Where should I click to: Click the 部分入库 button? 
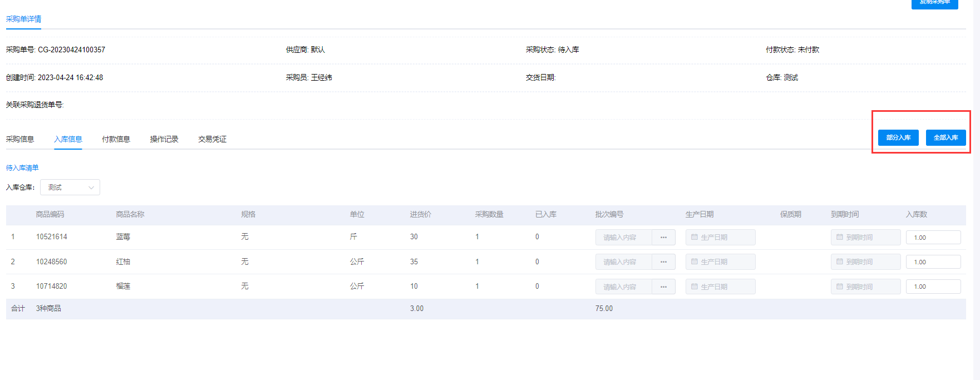coord(898,137)
